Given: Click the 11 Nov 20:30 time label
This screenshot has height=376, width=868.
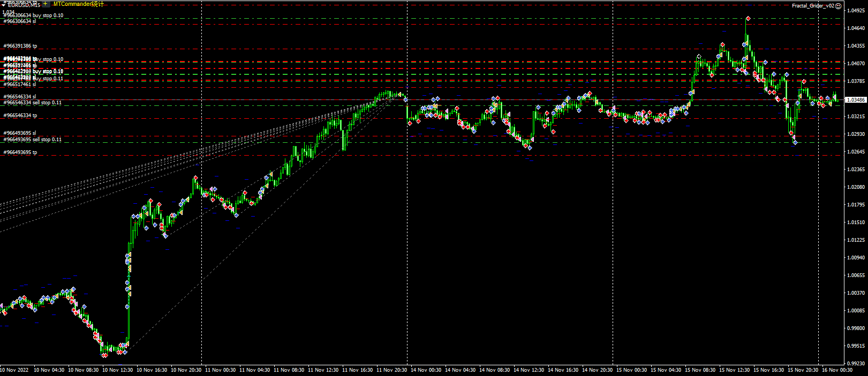Looking at the screenshot, I should click(x=392, y=370).
